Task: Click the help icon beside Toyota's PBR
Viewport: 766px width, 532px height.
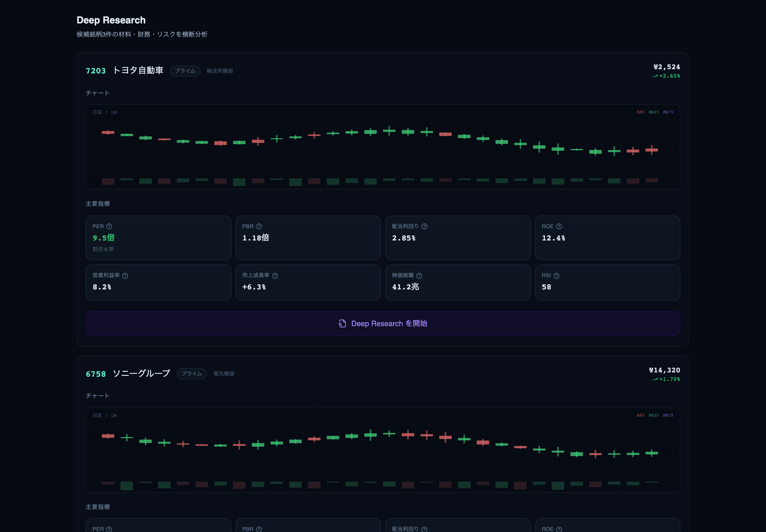Action: (x=259, y=226)
